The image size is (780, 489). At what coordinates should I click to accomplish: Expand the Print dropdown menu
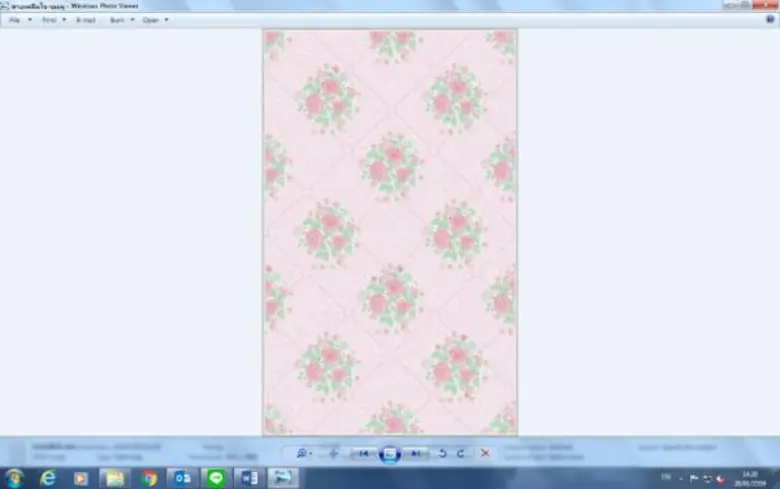coord(53,20)
